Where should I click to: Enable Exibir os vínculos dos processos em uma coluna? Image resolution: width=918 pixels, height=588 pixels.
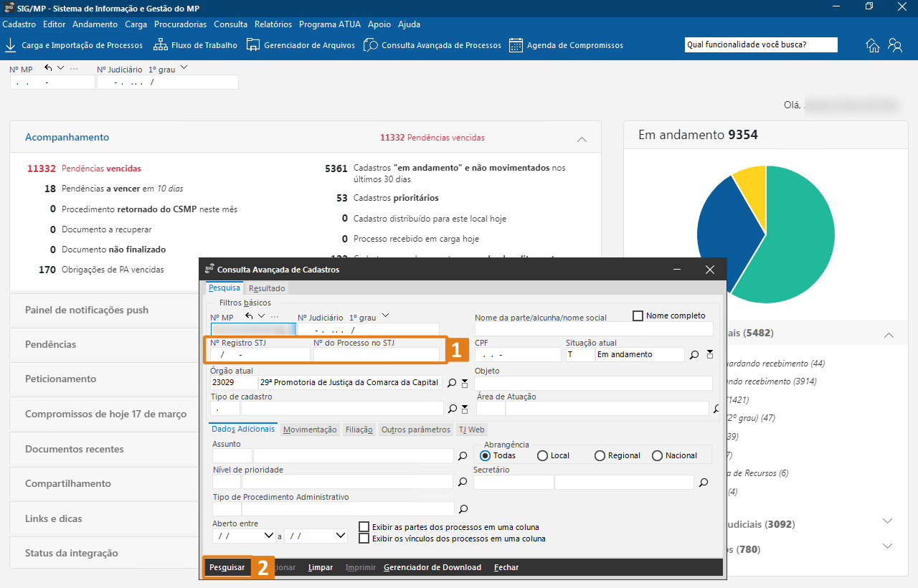364,539
